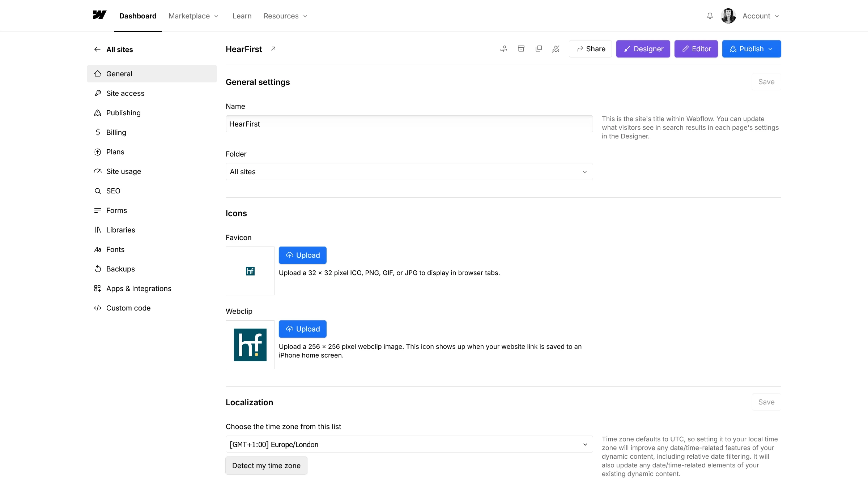Select Custom code in the sidebar
This screenshot has width=868, height=488.
[x=128, y=308]
